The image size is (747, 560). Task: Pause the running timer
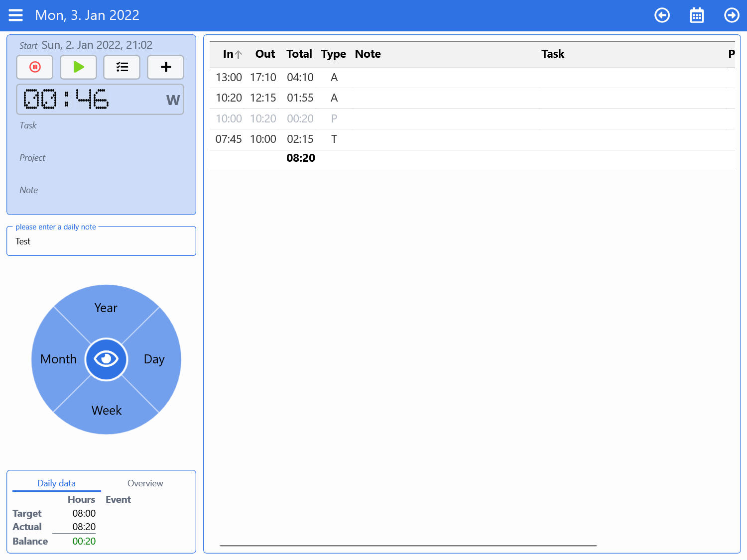click(x=35, y=67)
